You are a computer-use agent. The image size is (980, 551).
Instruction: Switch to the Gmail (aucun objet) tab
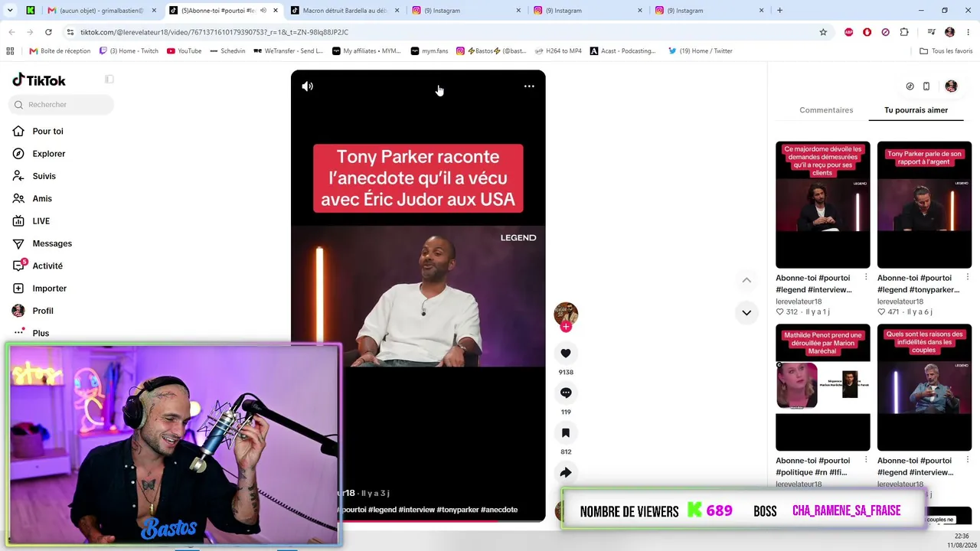pyautogui.click(x=100, y=11)
